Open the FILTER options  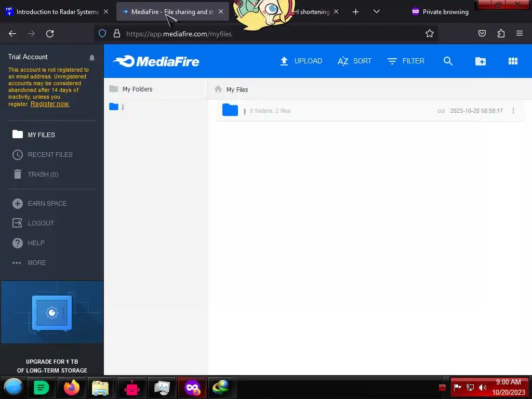[406, 61]
